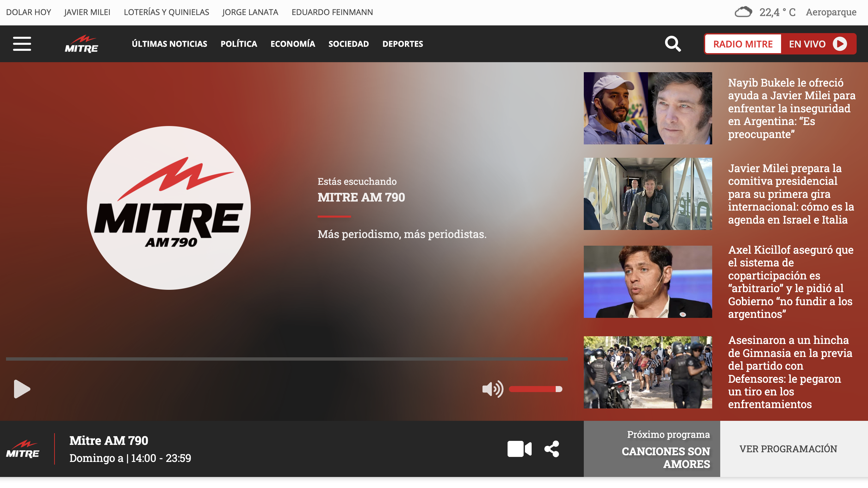This screenshot has width=868, height=488.
Task: Click the RADIO MITRE button
Action: click(x=743, y=44)
